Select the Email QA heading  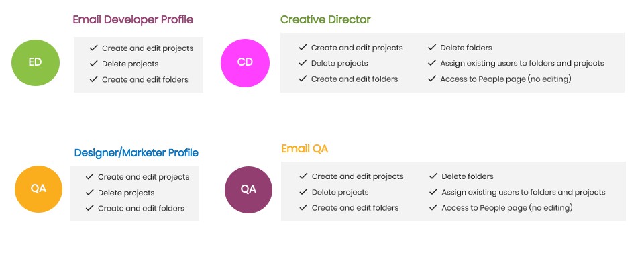(305, 148)
